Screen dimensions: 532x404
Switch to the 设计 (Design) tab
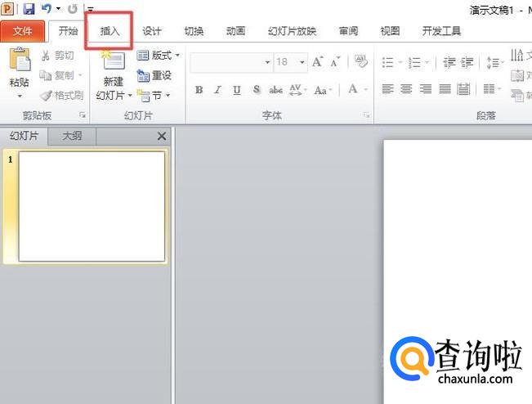[x=151, y=31]
